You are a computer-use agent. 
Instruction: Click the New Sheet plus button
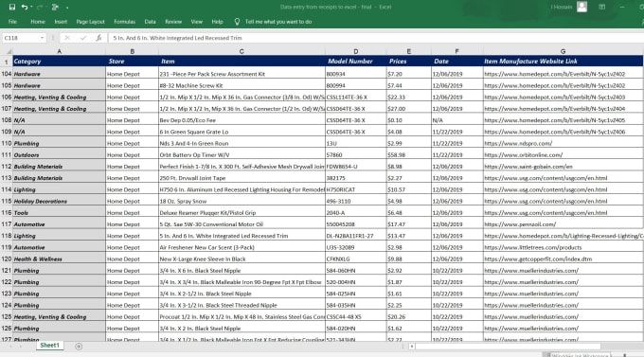pyautogui.click(x=79, y=347)
